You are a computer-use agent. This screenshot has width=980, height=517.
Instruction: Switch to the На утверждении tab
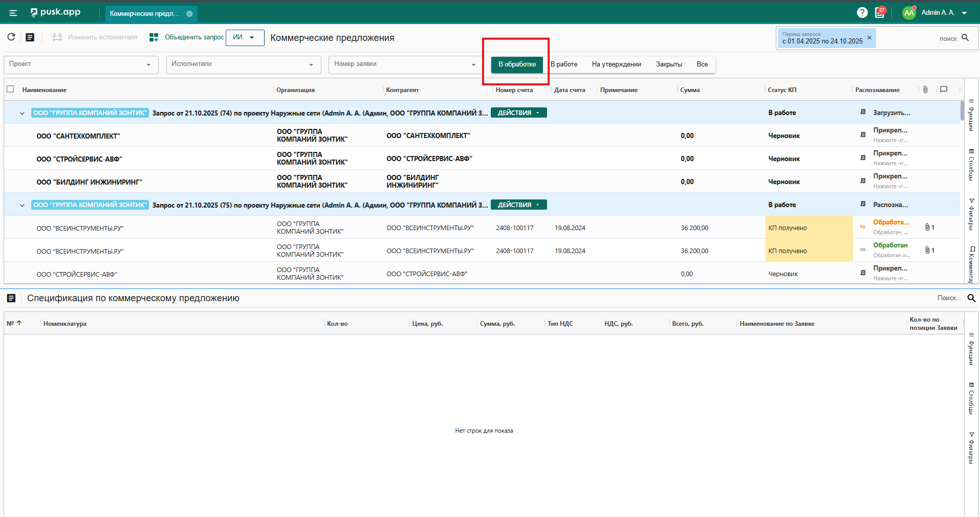point(616,64)
